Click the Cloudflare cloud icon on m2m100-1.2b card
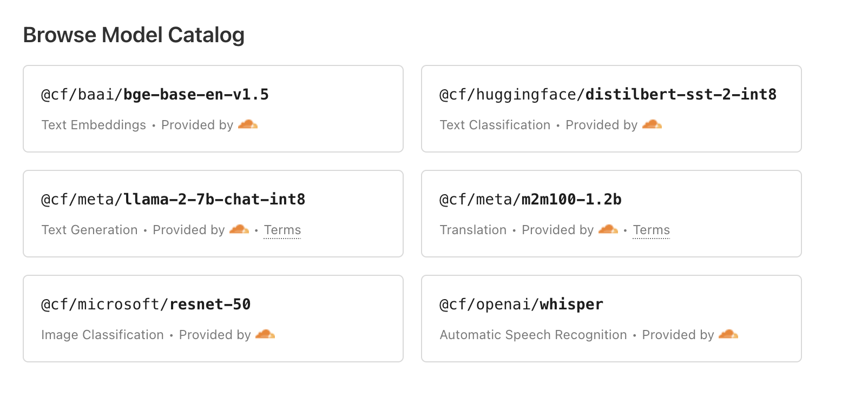The image size is (868, 397). (608, 229)
